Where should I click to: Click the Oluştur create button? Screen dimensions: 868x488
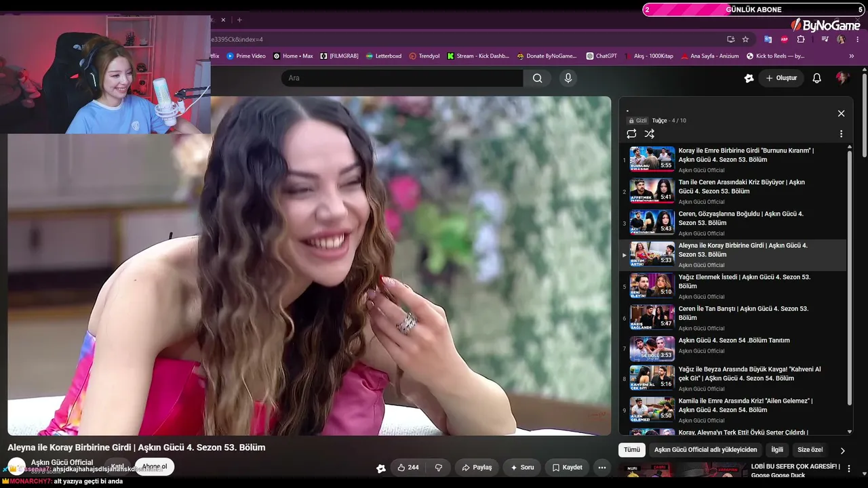click(x=781, y=78)
